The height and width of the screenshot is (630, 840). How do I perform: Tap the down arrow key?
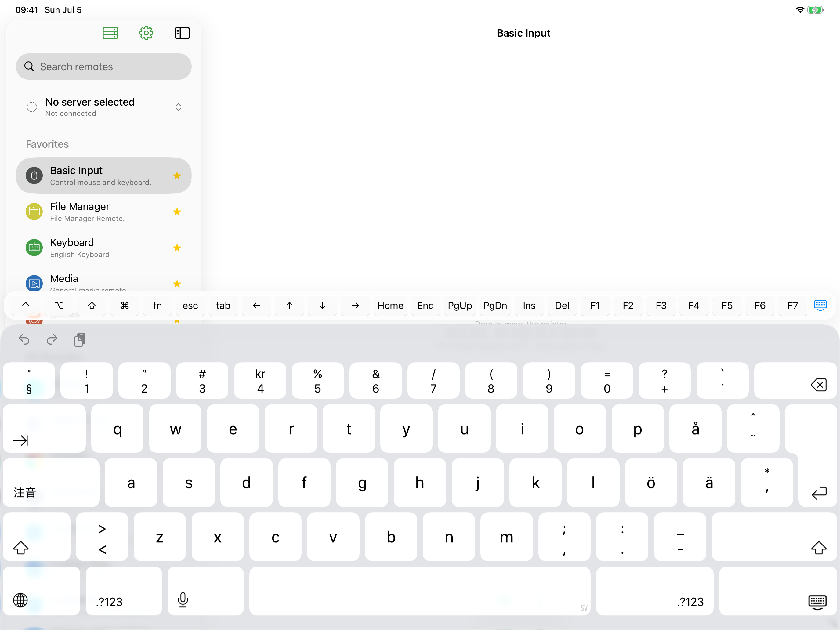tap(322, 305)
